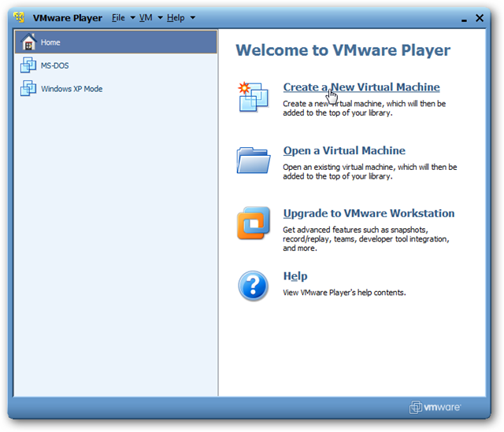The width and height of the screenshot is (504, 432).
Task: Click Open a Virtual Machine link
Action: pyautogui.click(x=344, y=150)
